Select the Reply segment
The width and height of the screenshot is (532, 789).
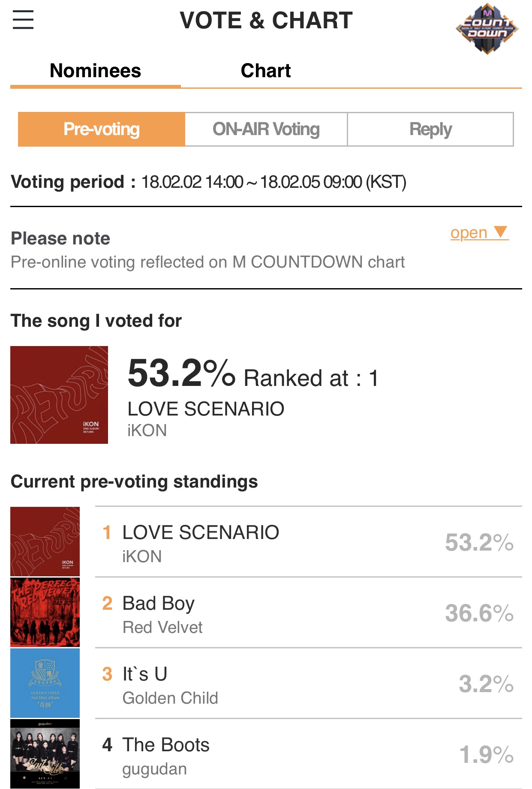[430, 129]
